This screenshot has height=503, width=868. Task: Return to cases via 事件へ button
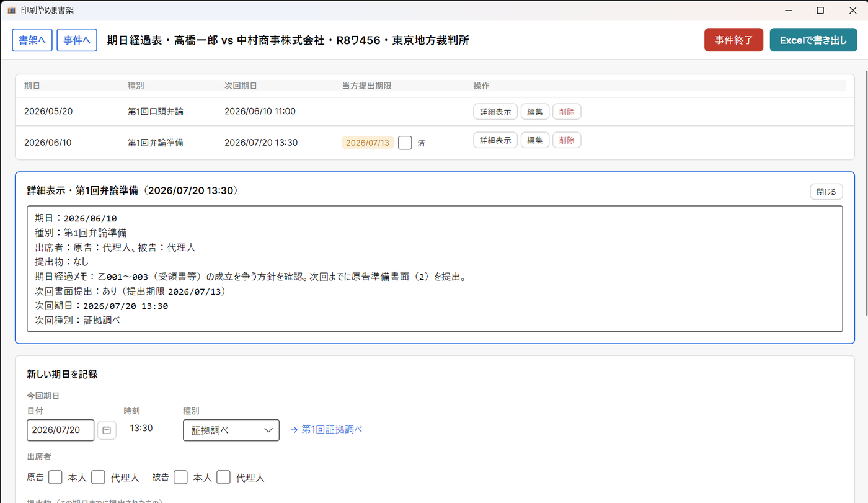click(x=77, y=40)
